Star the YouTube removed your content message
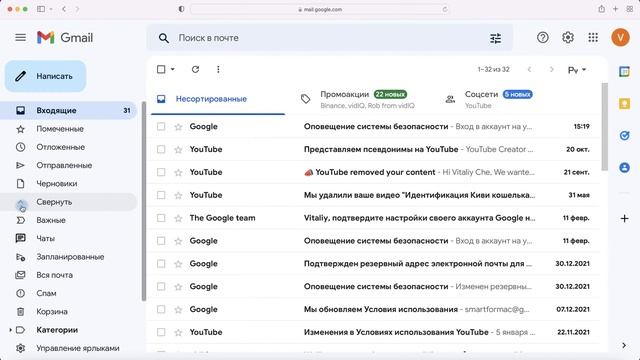640x360 pixels. click(178, 173)
